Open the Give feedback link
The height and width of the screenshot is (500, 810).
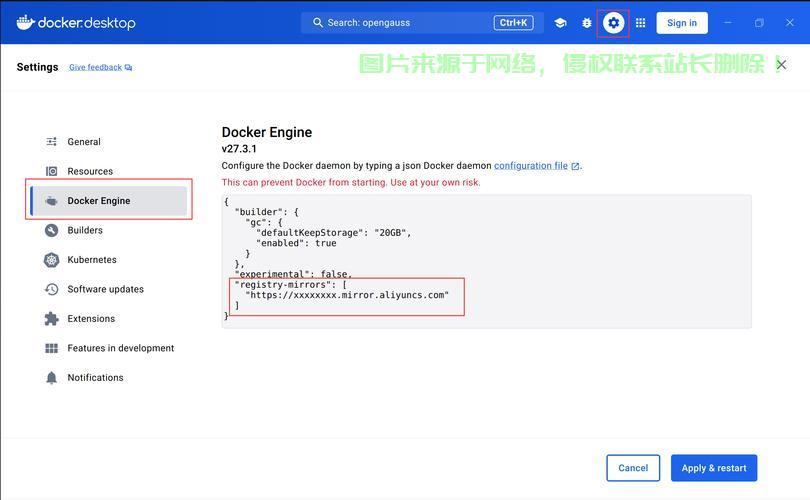pos(96,67)
